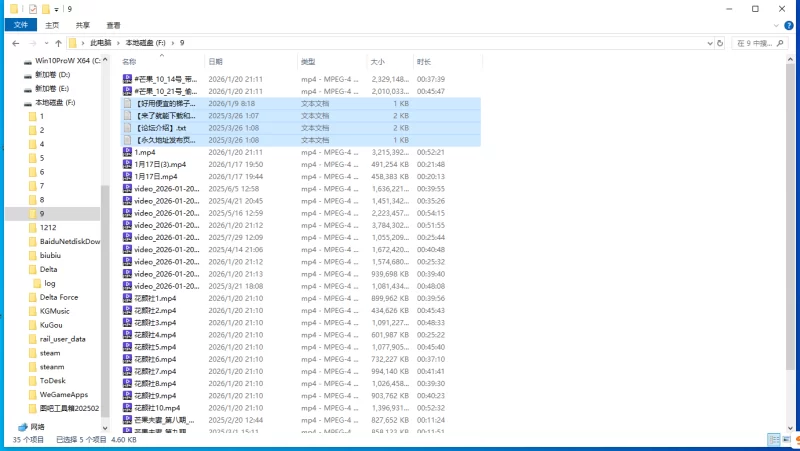The image size is (800, 451).
Task: Click the help question mark icon
Action: tap(790, 24)
